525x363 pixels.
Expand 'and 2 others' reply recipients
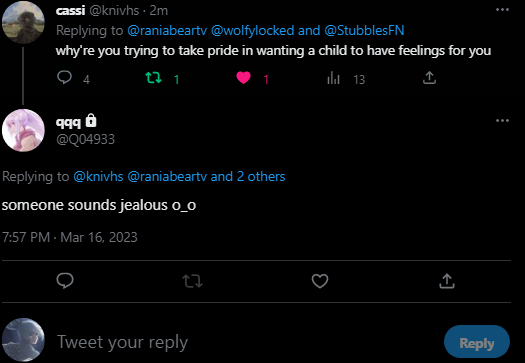pos(248,176)
